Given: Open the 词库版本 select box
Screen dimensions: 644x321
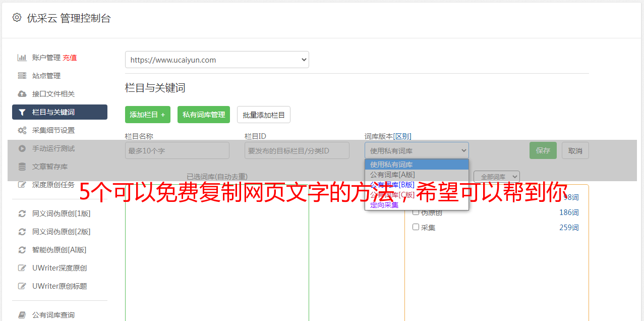Looking at the screenshot, I should click(417, 150).
